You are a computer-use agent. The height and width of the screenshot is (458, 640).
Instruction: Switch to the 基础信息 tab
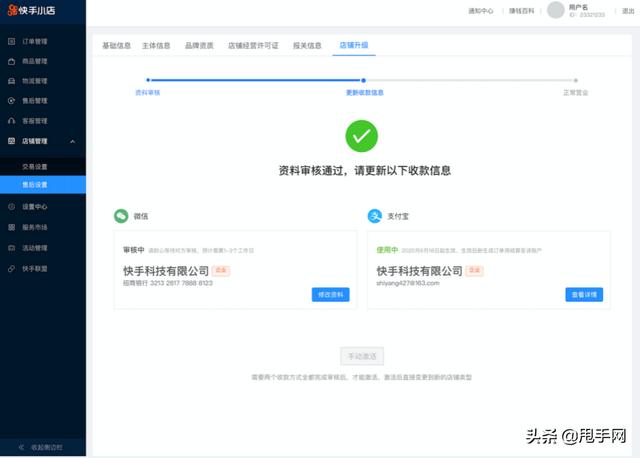coord(116,45)
